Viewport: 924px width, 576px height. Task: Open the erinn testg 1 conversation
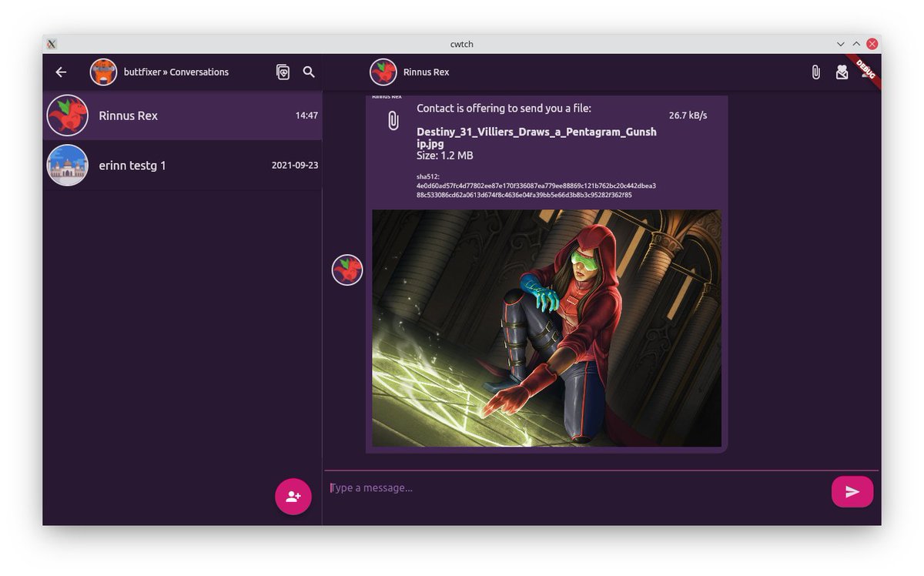[182, 165]
